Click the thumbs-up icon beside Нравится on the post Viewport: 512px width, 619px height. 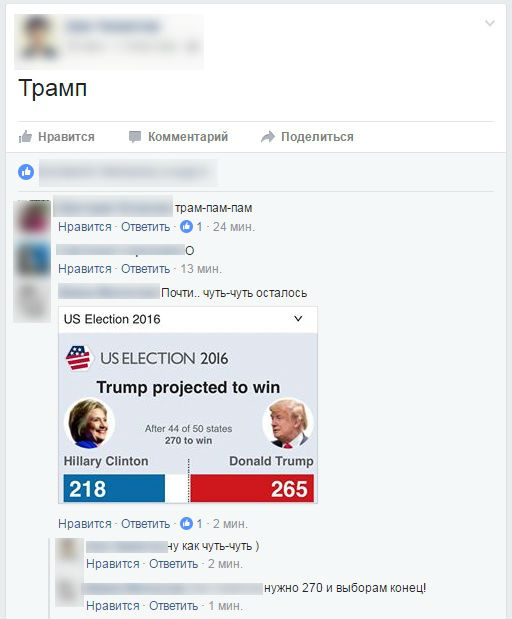[x=25, y=137]
